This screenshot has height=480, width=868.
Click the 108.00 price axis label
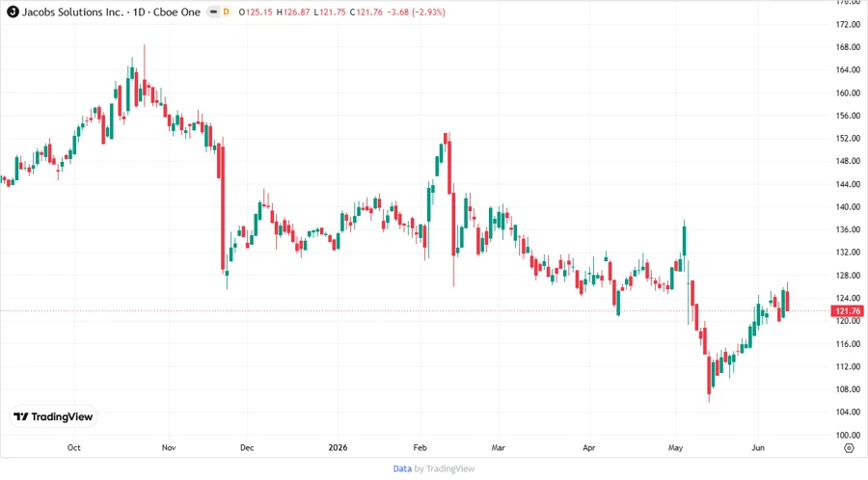point(848,389)
